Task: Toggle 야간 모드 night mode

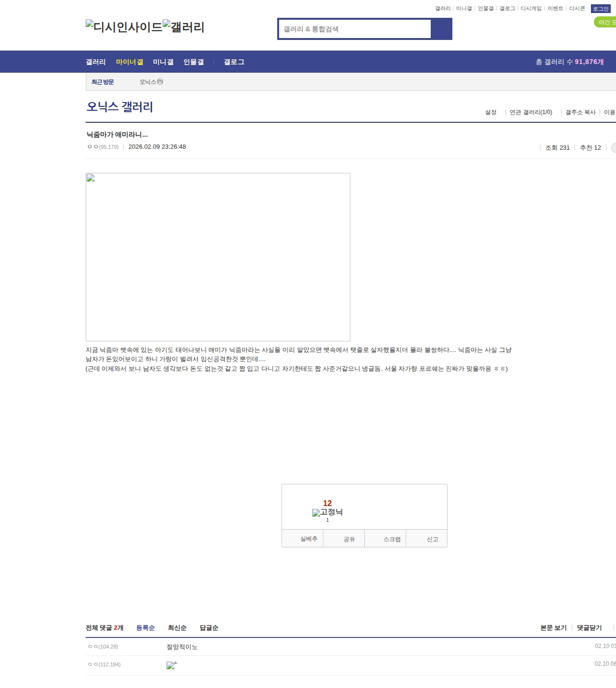Action: tap(605, 22)
